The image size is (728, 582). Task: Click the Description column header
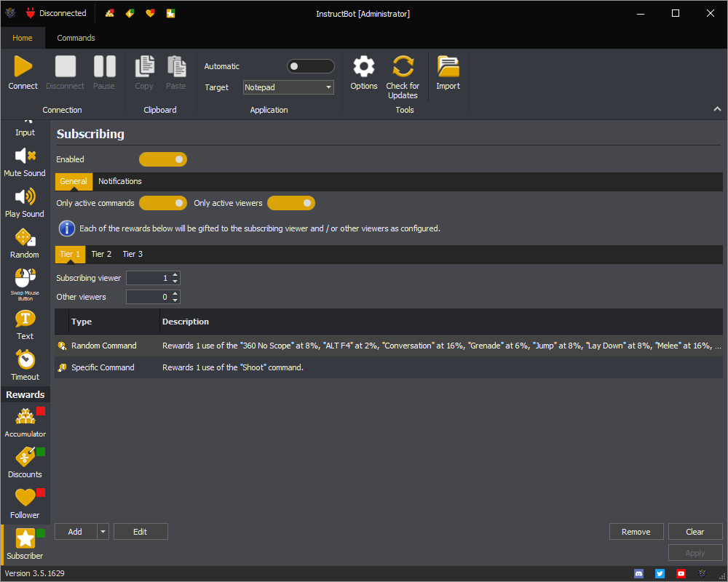[x=441, y=322]
